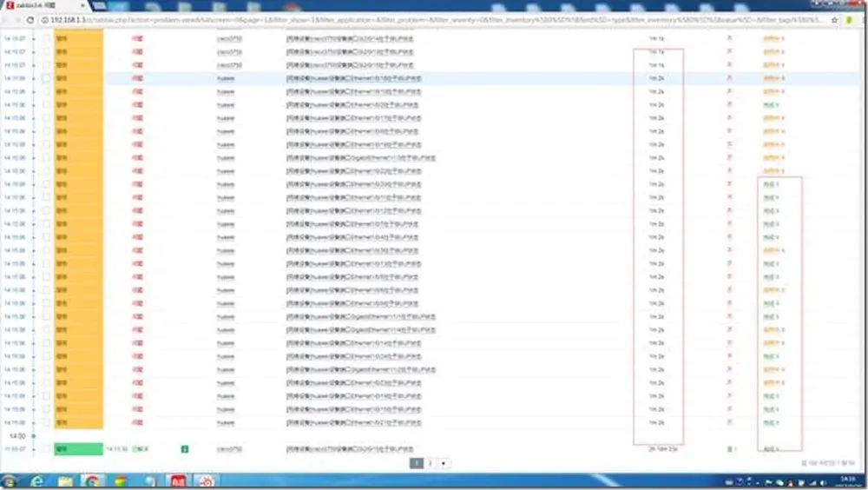Image resolution: width=868 pixels, height=490 pixels.
Task: Click the green severity cell of resolved row
Action: click(79, 449)
